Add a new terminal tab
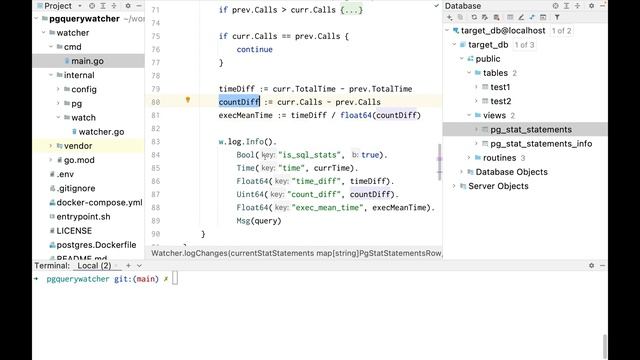 [x=128, y=265]
